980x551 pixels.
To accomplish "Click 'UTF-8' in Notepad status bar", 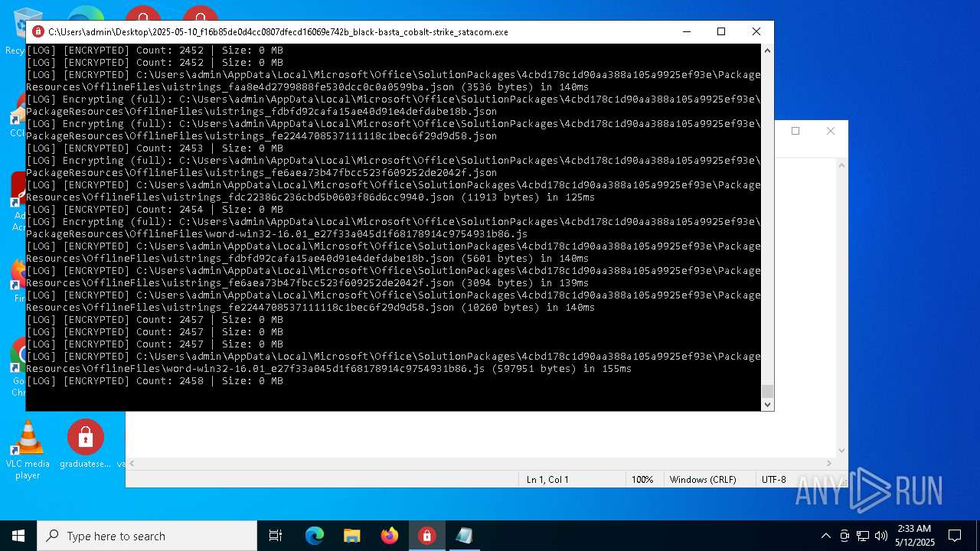I will pos(773,480).
